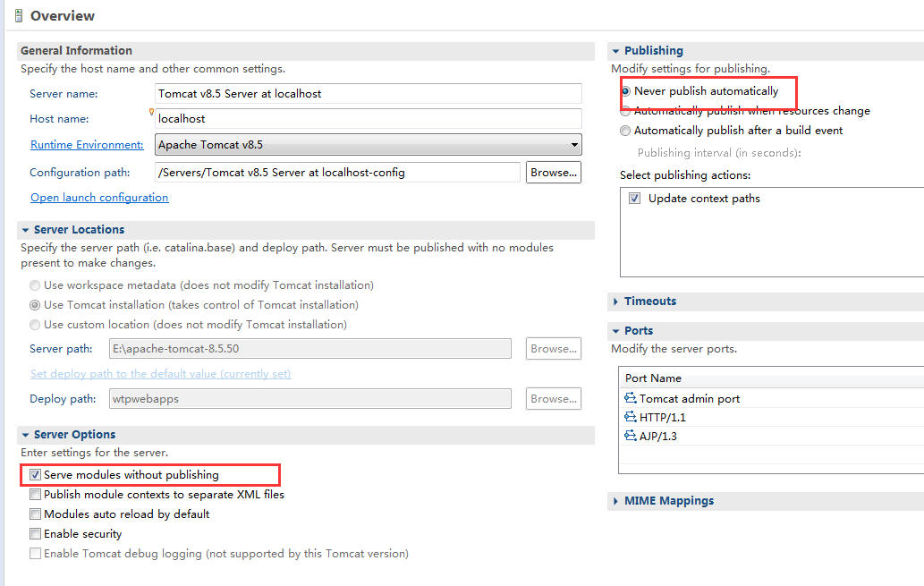
Task: Select Automatically publish after a build event
Action: [x=625, y=131]
